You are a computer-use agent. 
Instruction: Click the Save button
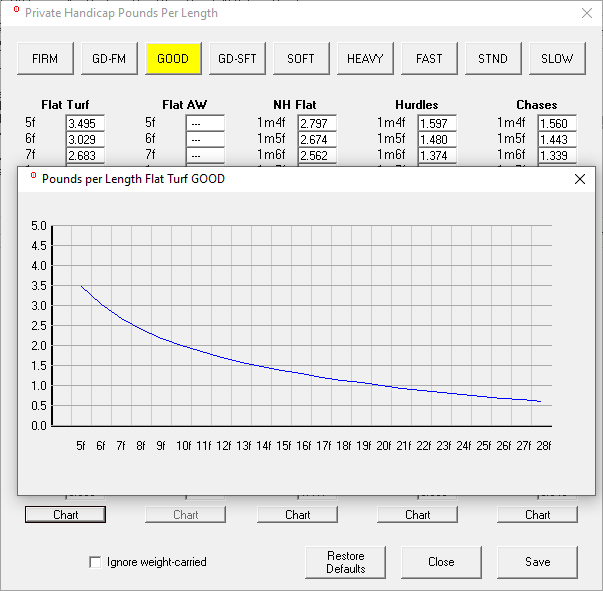[537, 562]
